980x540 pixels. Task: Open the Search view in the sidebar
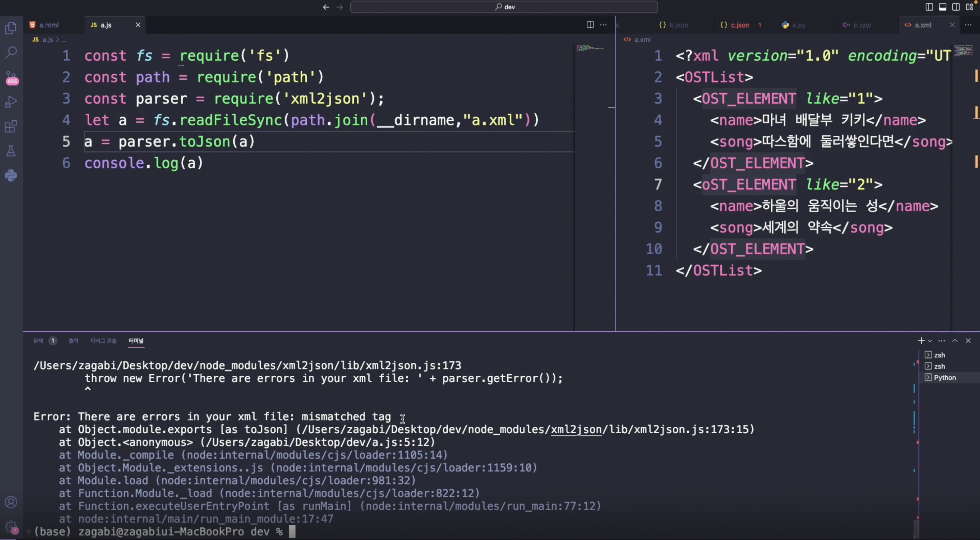tap(11, 52)
